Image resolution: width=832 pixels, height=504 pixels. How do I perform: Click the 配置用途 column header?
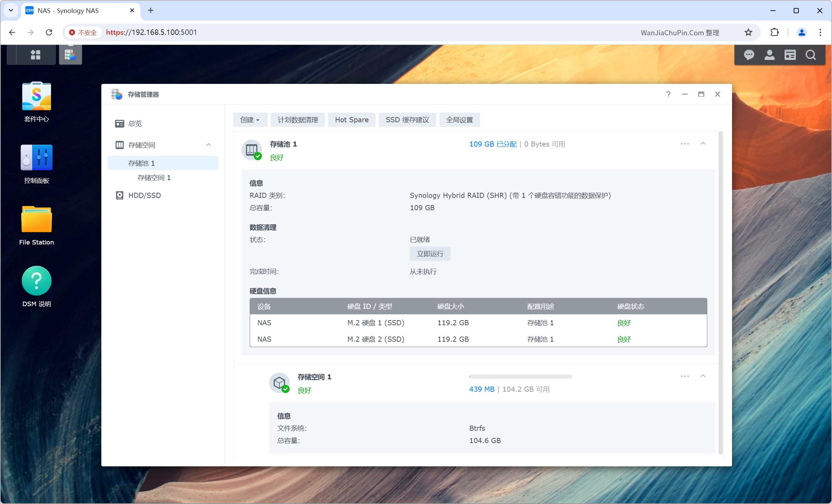[541, 306]
